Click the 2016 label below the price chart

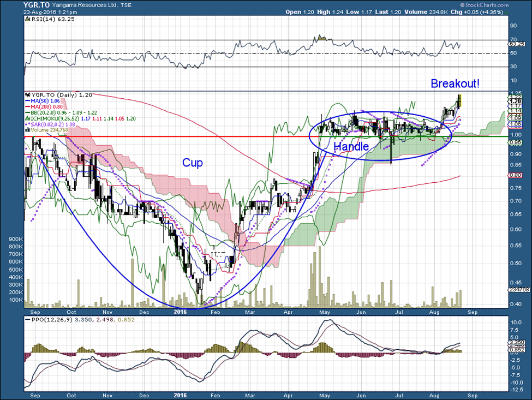pos(180,312)
